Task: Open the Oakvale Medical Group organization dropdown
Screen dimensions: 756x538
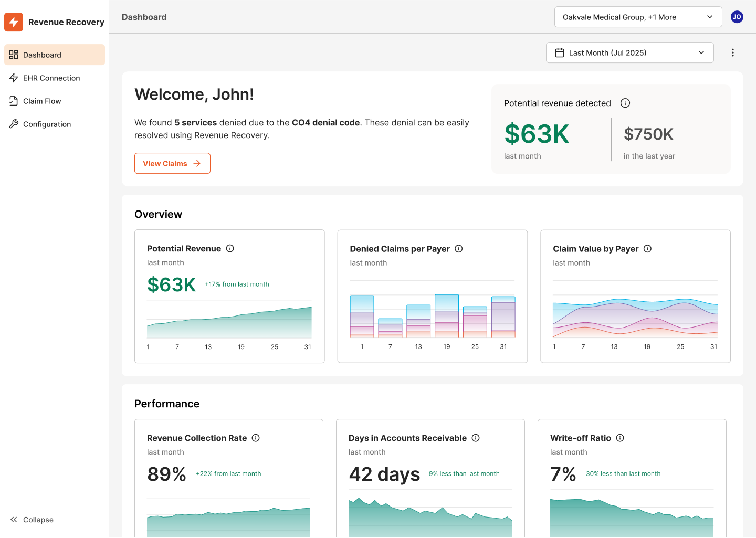Action: pyautogui.click(x=637, y=17)
